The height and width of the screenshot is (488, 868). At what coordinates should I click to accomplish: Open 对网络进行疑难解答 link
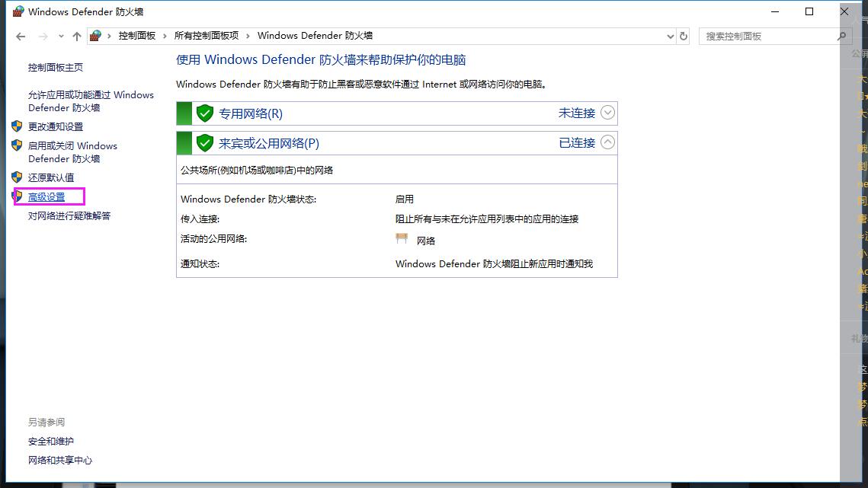pos(69,215)
